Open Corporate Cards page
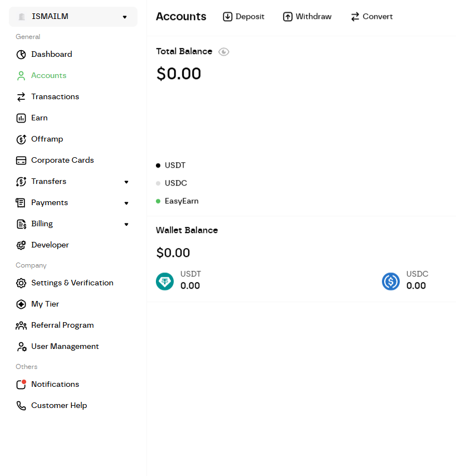 coord(62,161)
